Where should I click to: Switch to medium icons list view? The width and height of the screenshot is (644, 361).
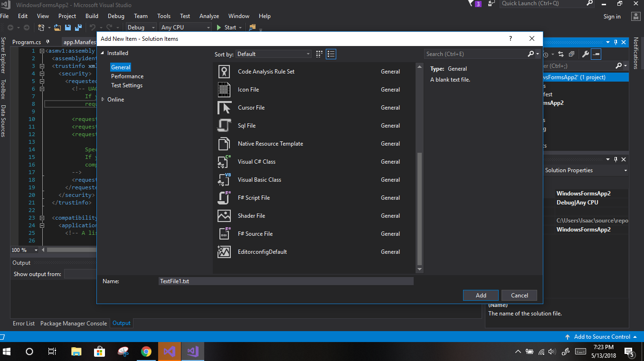tap(331, 54)
